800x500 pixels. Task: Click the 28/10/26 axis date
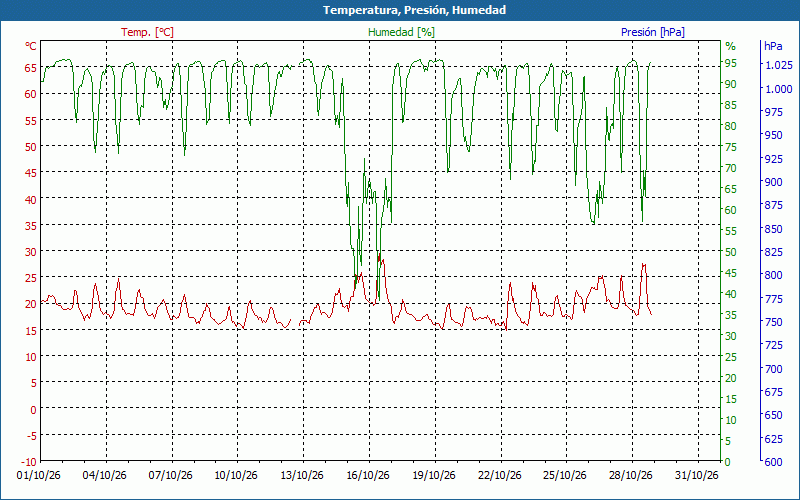click(x=631, y=476)
